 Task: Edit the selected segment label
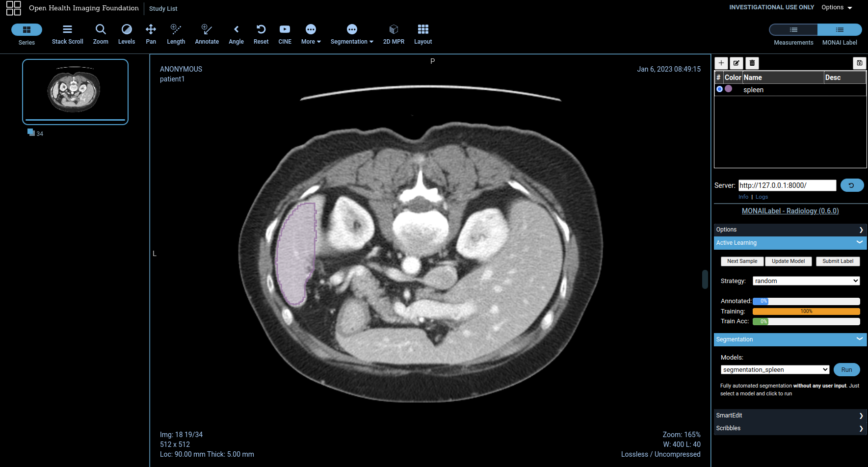point(736,63)
